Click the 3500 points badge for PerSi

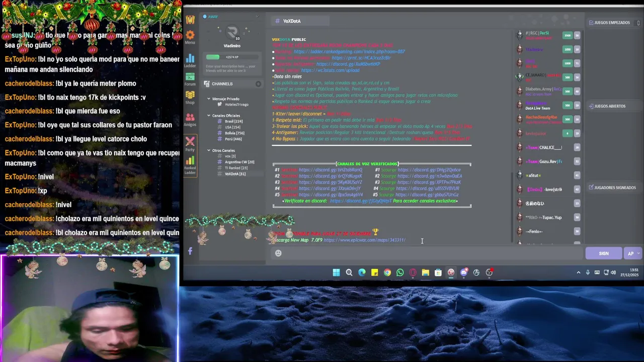[x=568, y=35]
